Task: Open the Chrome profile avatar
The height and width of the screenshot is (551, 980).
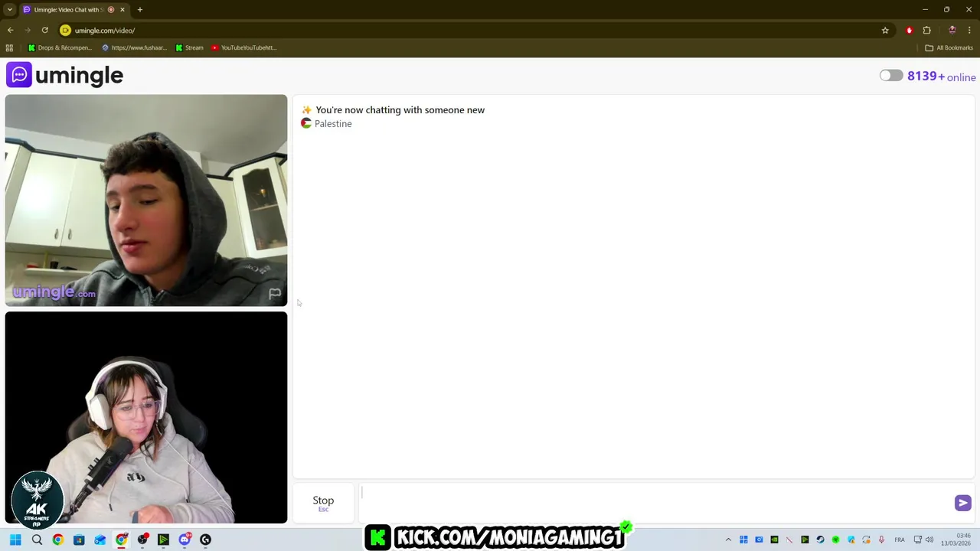Action: click(952, 31)
